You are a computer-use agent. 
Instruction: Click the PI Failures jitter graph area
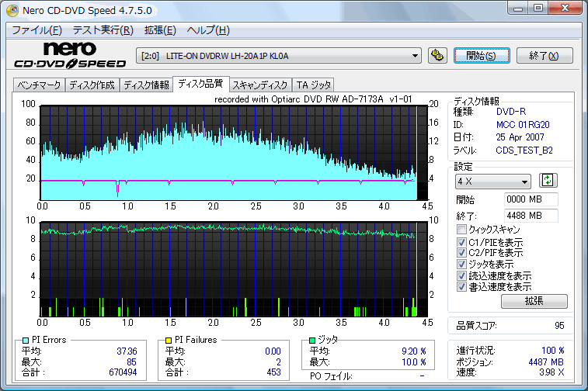click(x=234, y=269)
